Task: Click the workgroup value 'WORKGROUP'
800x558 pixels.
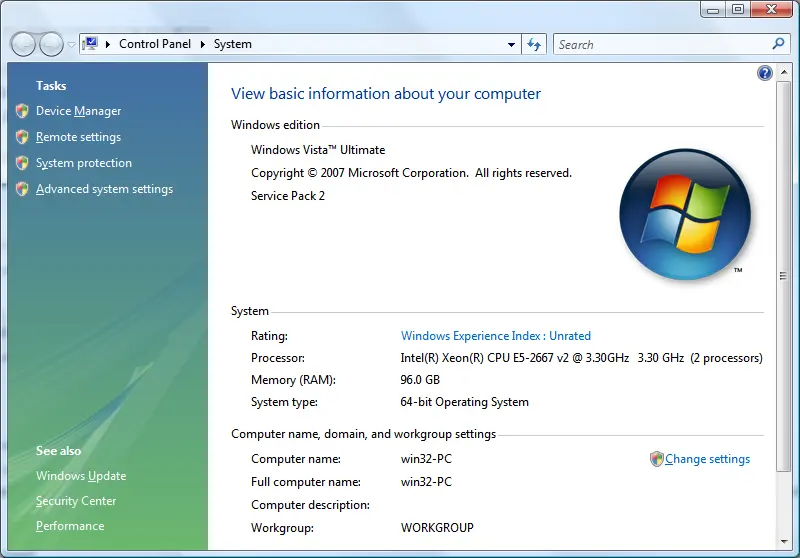Action: pyautogui.click(x=437, y=527)
